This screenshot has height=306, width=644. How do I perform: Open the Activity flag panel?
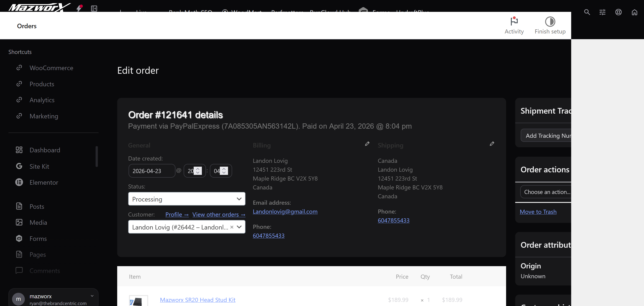click(514, 25)
